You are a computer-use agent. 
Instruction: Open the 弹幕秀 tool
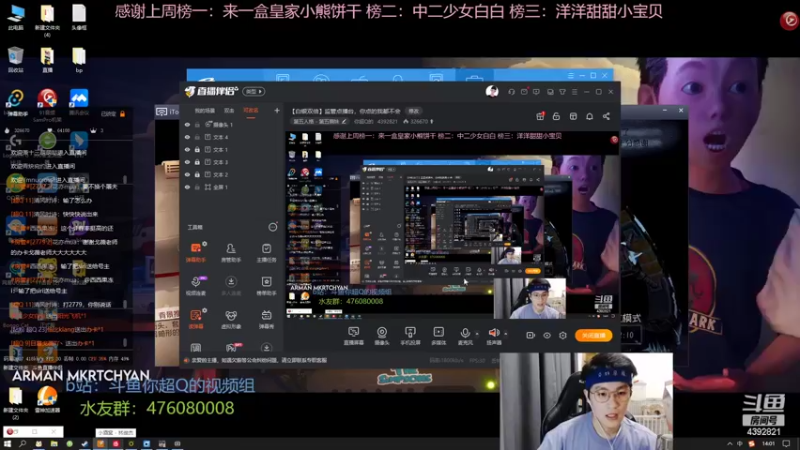[x=266, y=319]
